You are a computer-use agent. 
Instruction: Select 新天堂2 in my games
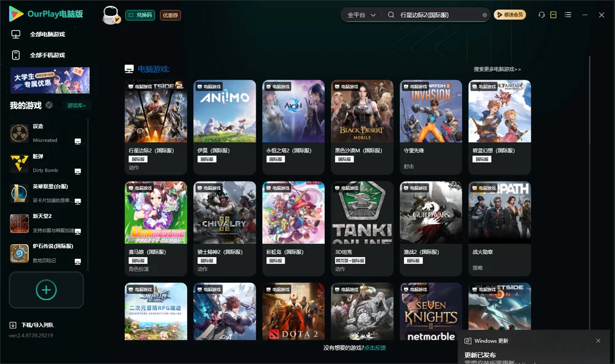coord(45,223)
